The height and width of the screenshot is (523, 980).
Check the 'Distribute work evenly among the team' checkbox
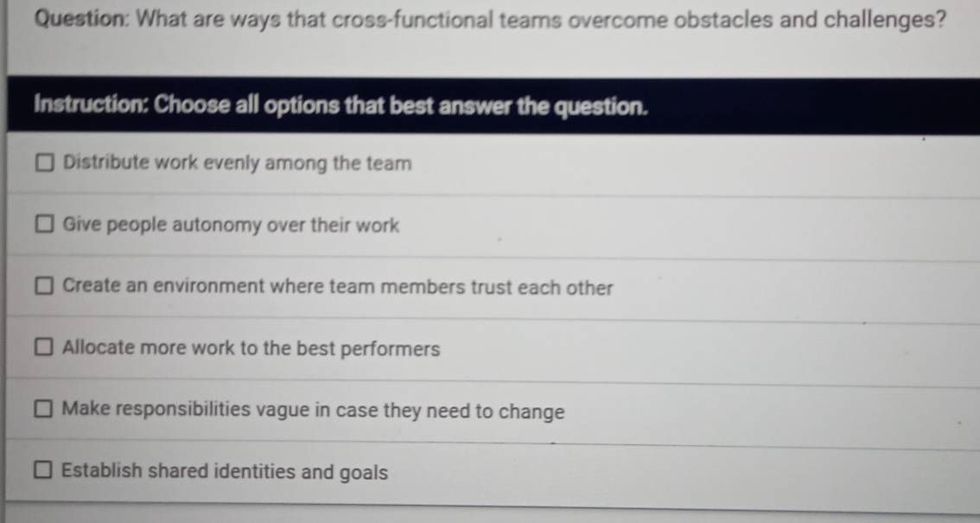44,163
